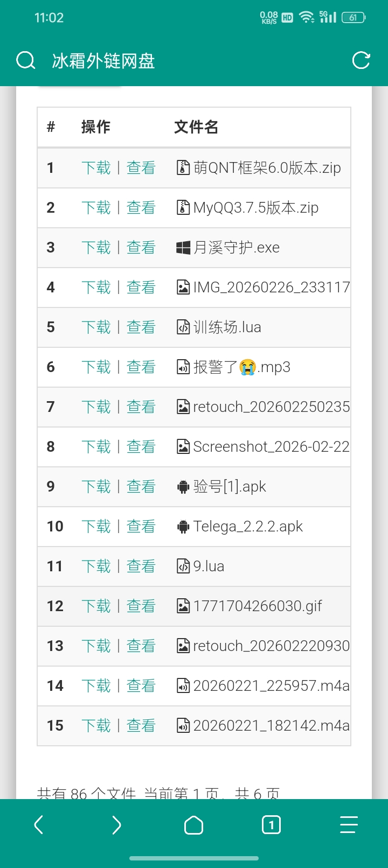Tap the 文件名 column header
The height and width of the screenshot is (868, 388).
(196, 127)
